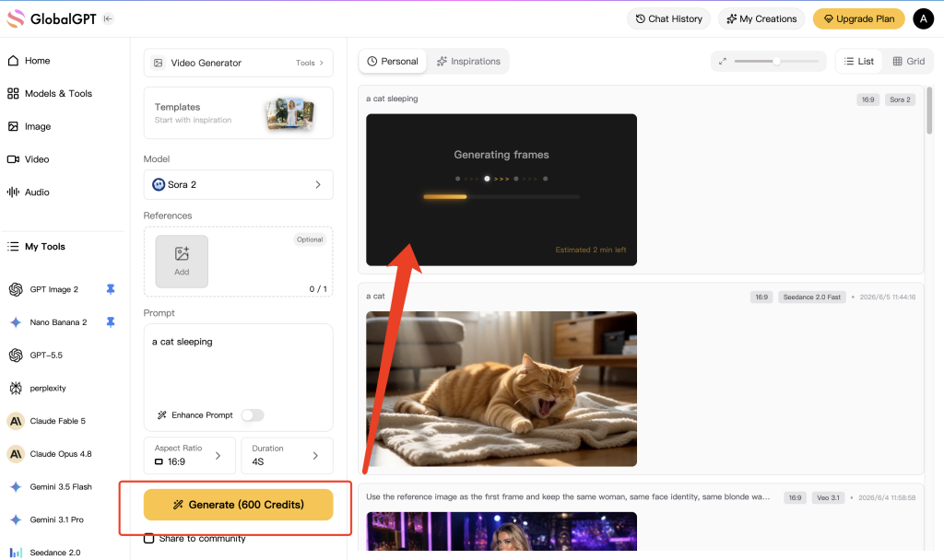Image resolution: width=944 pixels, height=560 pixels.
Task: Click Generate (600 Credits) button
Action: (x=239, y=505)
